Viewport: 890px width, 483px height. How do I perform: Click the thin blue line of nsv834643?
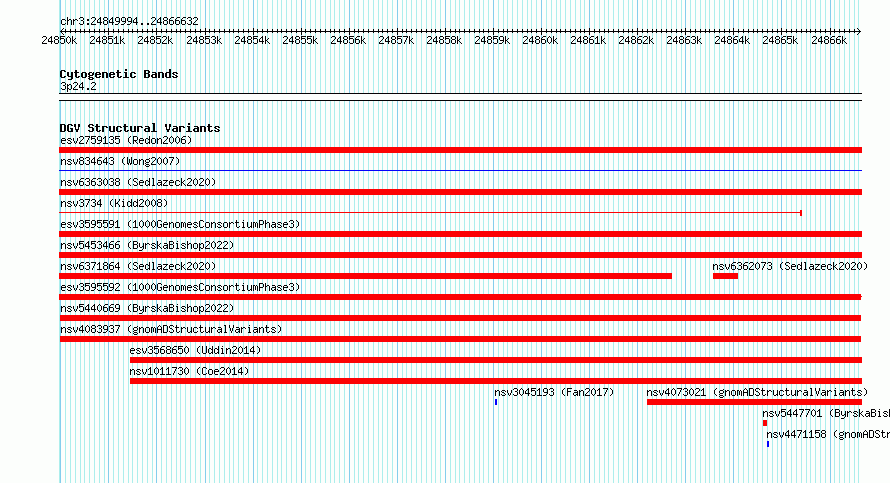tap(460, 170)
